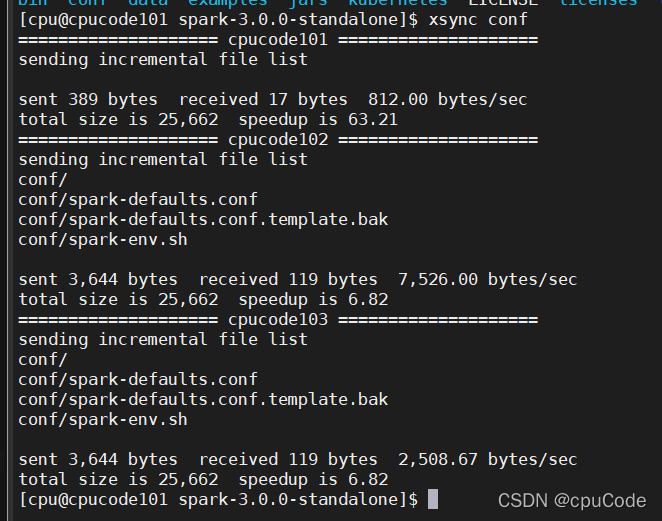Viewport: 662px width, 521px height.
Task: Click 'conf/' line under cpucode102
Action: pyautogui.click(x=43, y=180)
